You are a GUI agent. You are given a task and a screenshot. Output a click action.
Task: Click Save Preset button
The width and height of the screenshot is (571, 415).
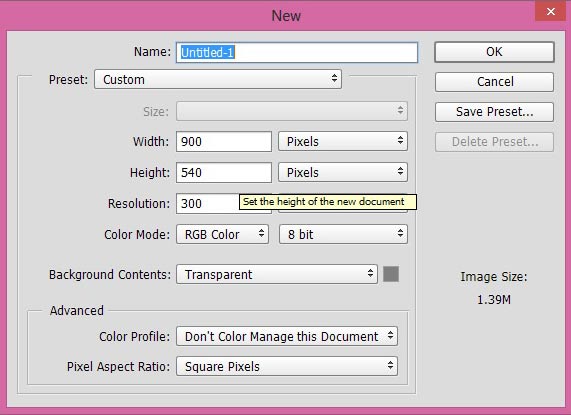pyautogui.click(x=494, y=112)
